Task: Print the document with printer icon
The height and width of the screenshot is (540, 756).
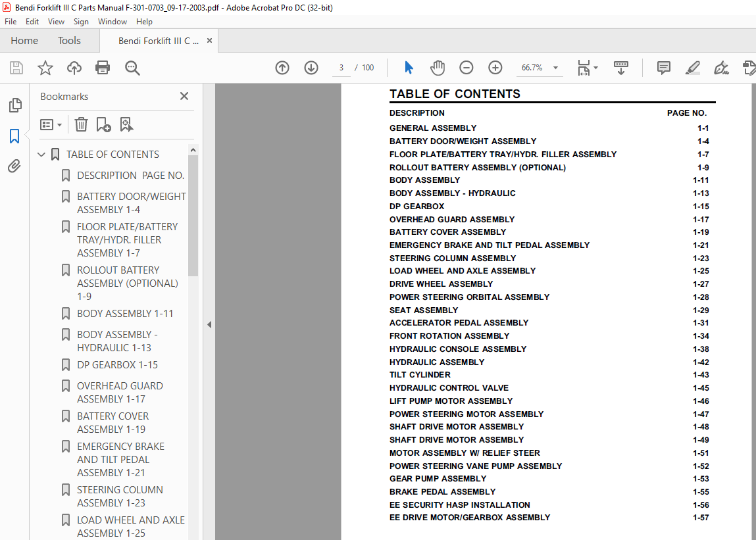Action: point(103,68)
